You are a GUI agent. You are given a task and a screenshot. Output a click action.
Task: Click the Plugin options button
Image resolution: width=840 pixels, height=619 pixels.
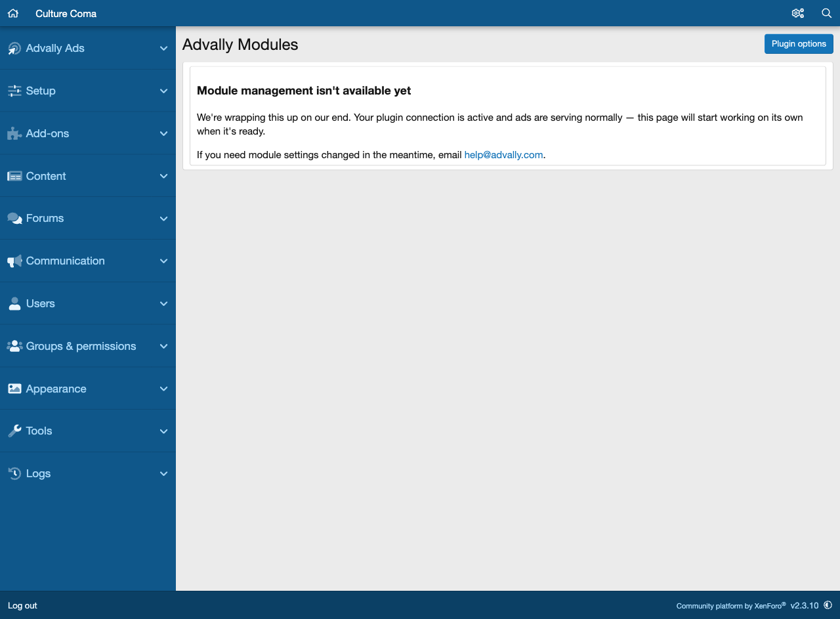click(799, 44)
